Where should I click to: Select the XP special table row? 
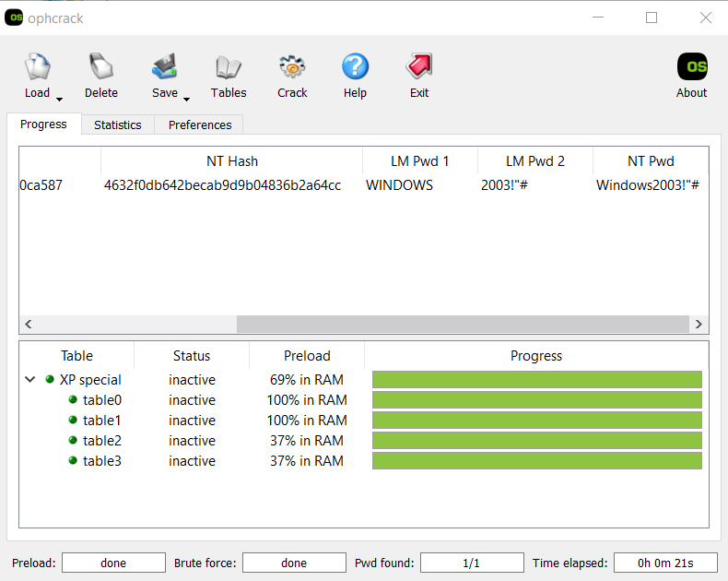[90, 380]
